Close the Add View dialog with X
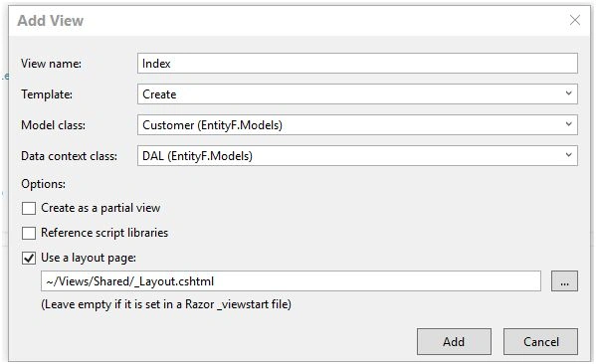The image size is (596, 364). [x=575, y=20]
